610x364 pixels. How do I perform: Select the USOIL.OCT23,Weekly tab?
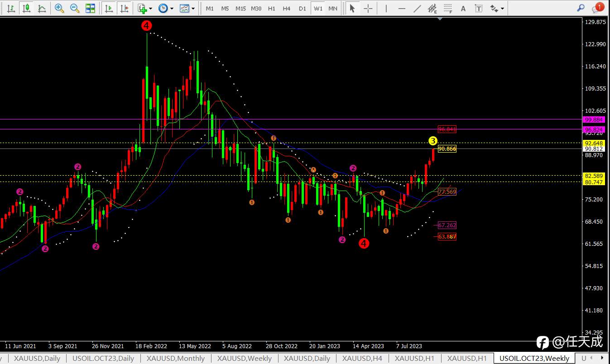[x=534, y=359]
